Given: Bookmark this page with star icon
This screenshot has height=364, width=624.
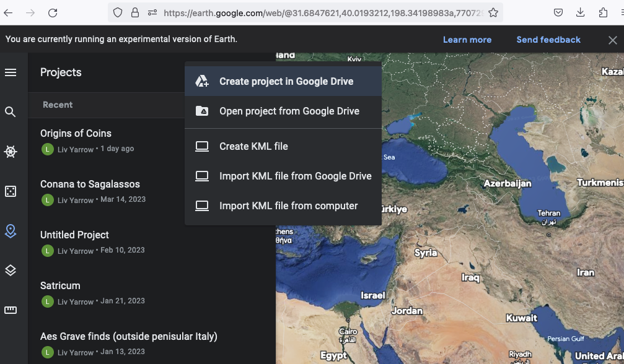Looking at the screenshot, I should tap(493, 13).
